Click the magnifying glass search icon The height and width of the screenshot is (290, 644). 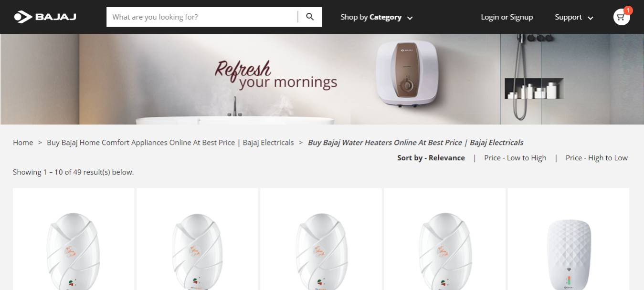point(310,17)
